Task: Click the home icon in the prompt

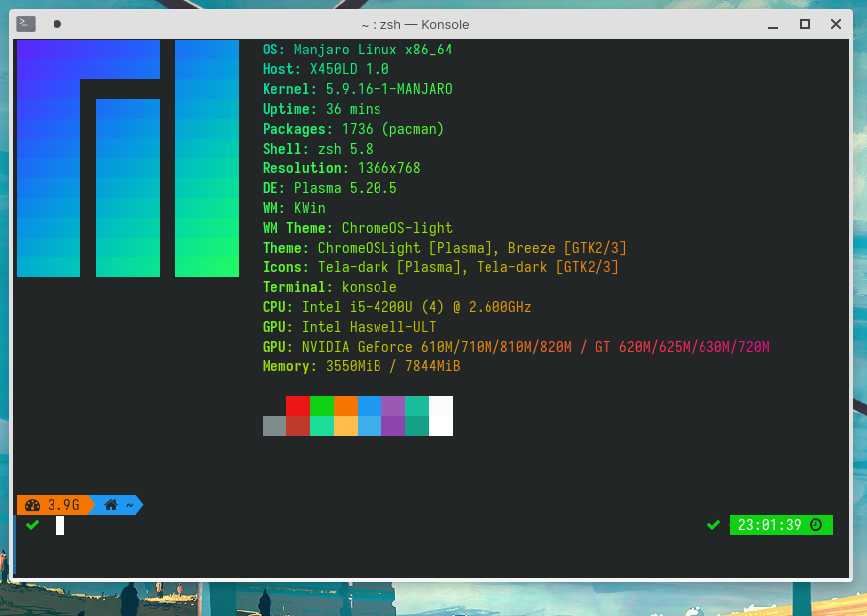Action: (x=111, y=505)
